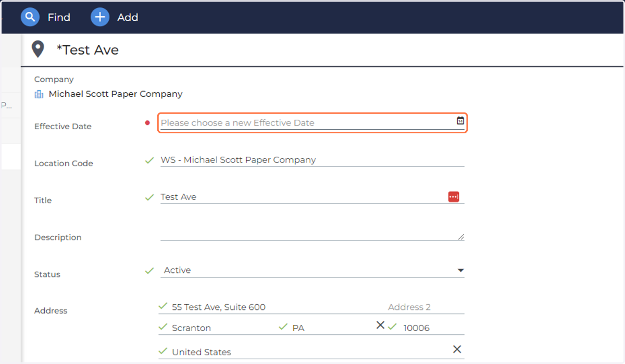Click the Company label

(54, 80)
